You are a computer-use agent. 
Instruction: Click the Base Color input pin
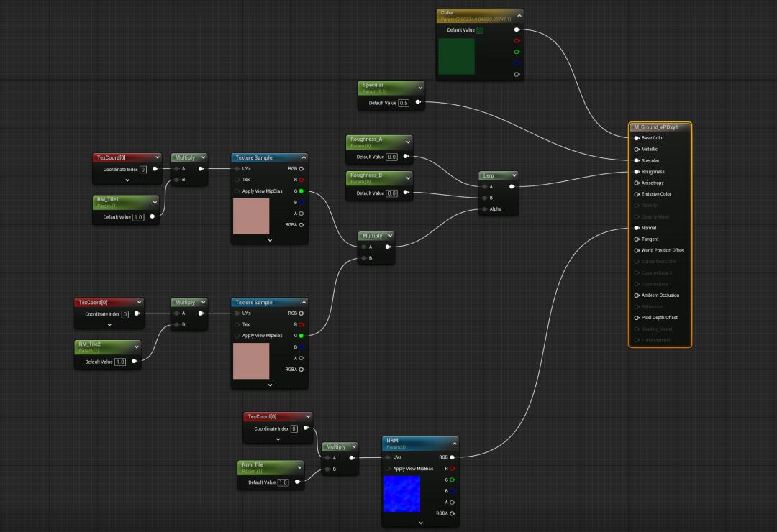(637, 138)
